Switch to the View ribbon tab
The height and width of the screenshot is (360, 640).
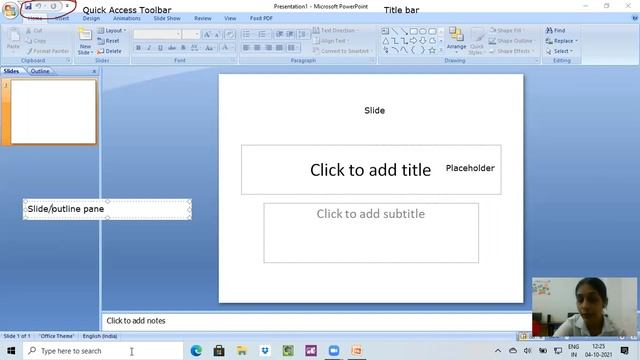[x=230, y=18]
